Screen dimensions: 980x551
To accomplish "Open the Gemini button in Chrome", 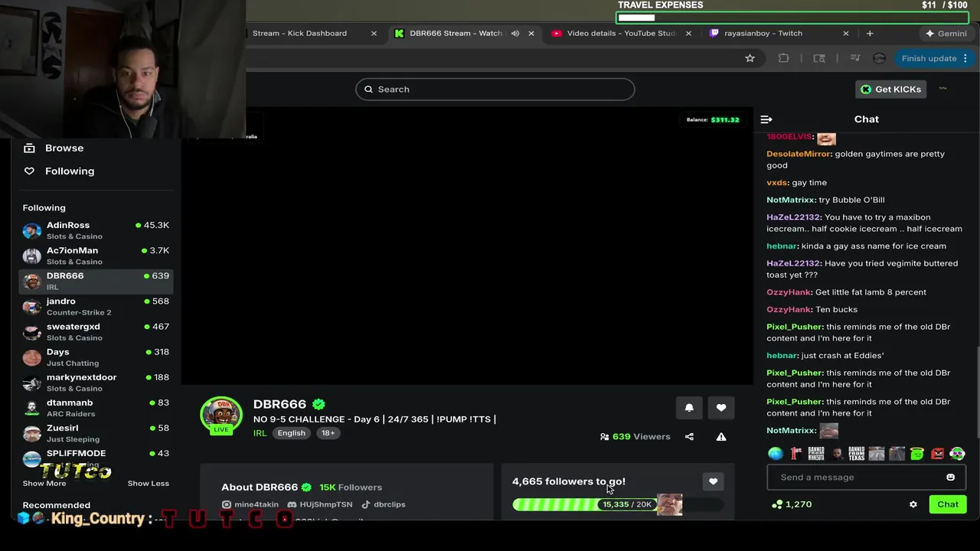I will coord(946,34).
